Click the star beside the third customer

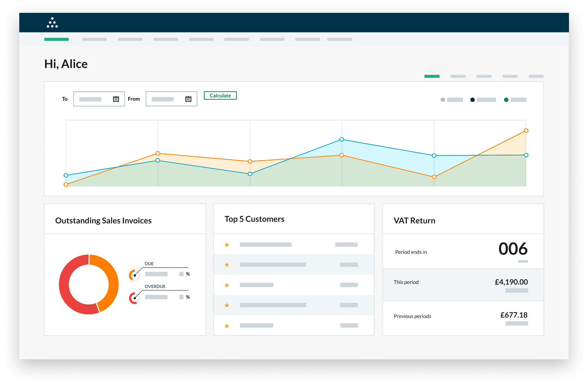tap(227, 285)
